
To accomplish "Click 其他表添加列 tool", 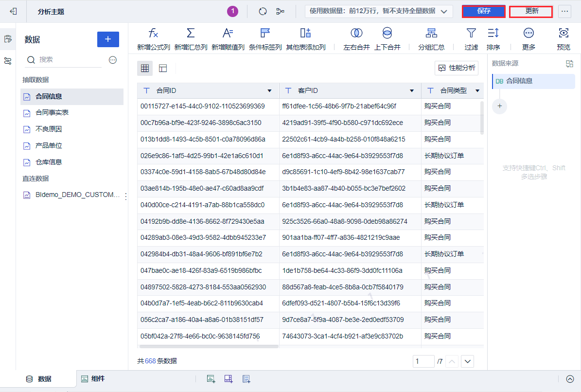I will [306, 38].
